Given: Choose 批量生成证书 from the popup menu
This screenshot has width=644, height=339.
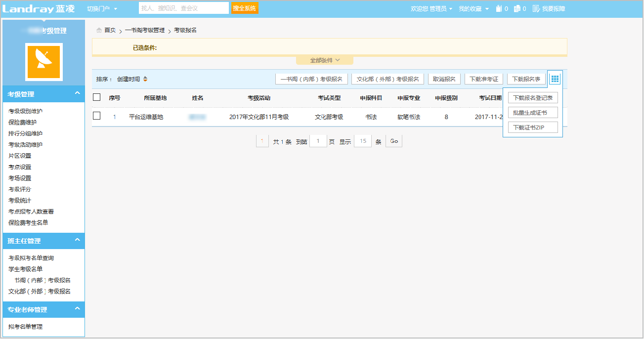Looking at the screenshot, I should point(533,113).
